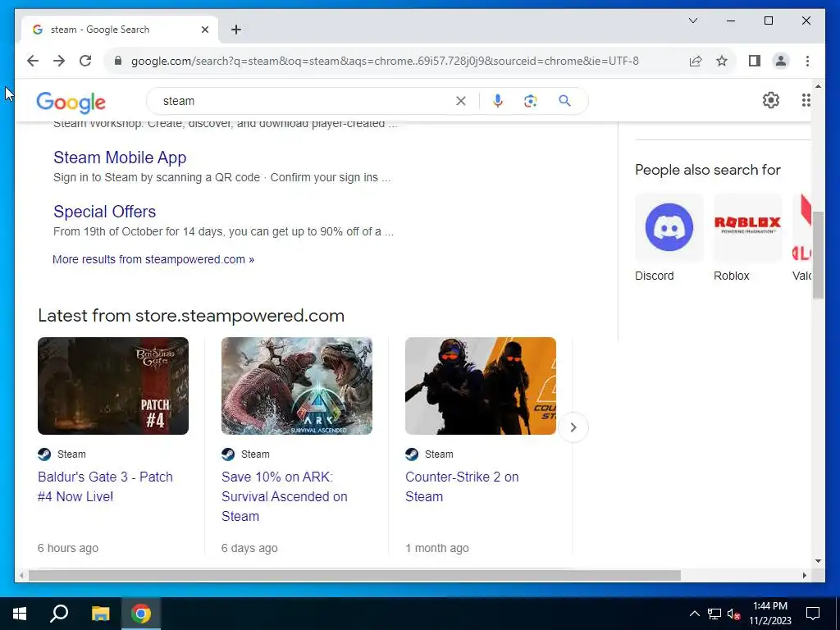This screenshot has width=840, height=630.
Task: Click the scroll right arrow
Action: pos(804,575)
